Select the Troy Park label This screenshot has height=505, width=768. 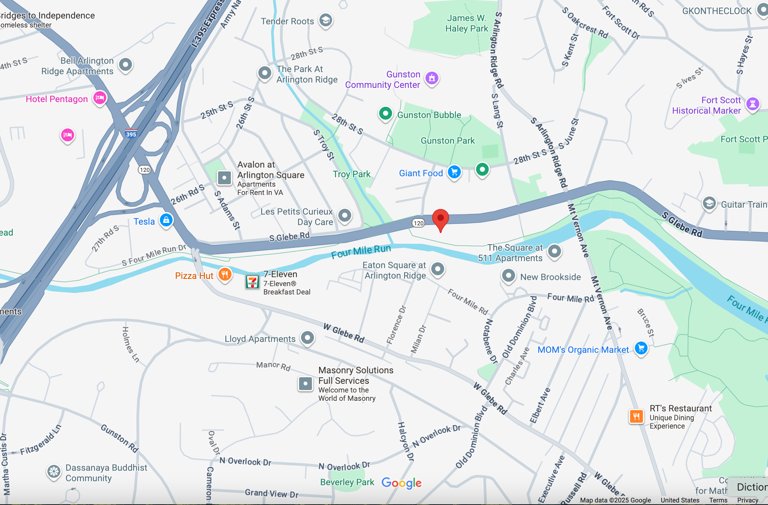tap(352, 174)
